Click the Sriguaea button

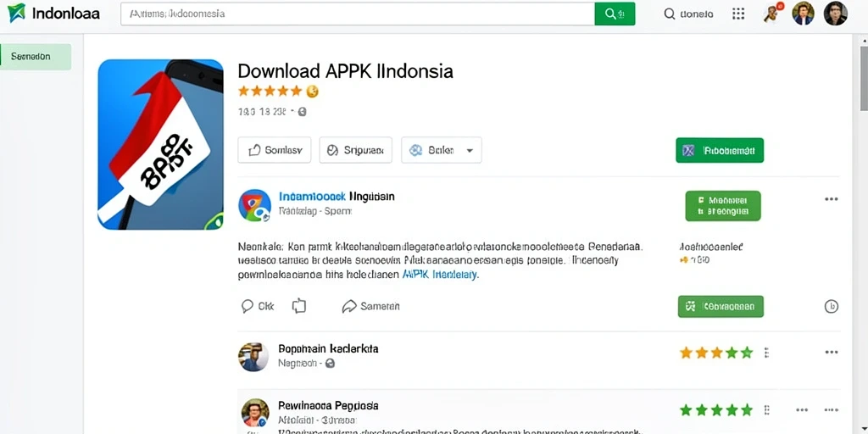coord(355,150)
